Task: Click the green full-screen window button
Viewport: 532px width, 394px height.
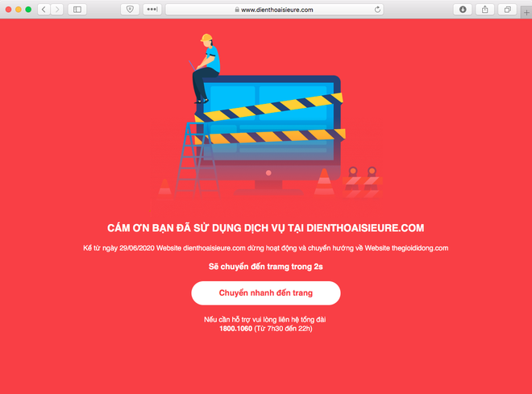Action: 28,10
